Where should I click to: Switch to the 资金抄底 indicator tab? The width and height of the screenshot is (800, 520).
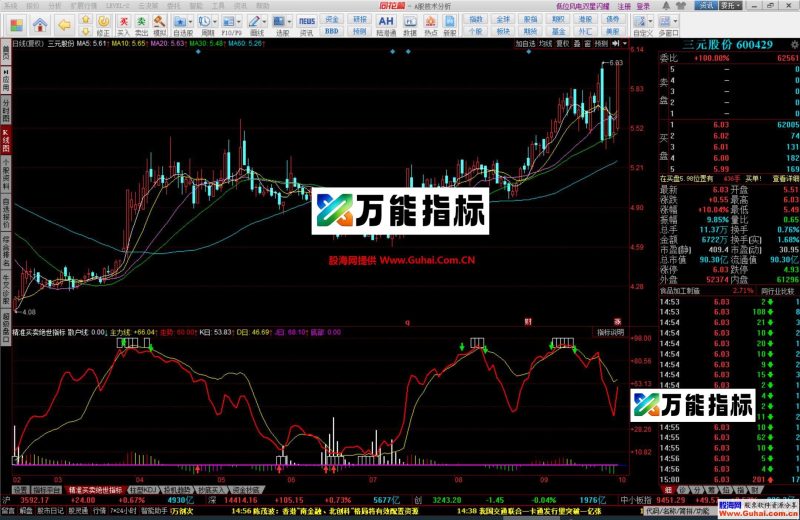point(245,490)
